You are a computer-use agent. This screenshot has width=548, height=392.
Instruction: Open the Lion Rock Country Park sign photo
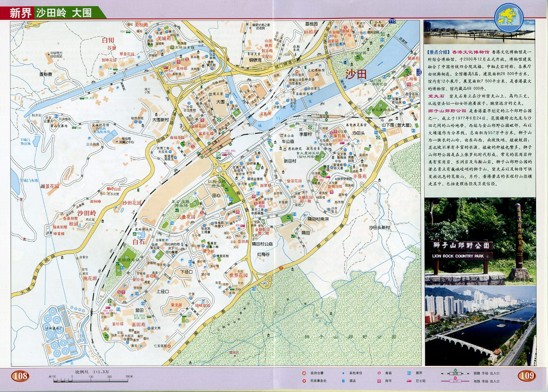coord(480,241)
